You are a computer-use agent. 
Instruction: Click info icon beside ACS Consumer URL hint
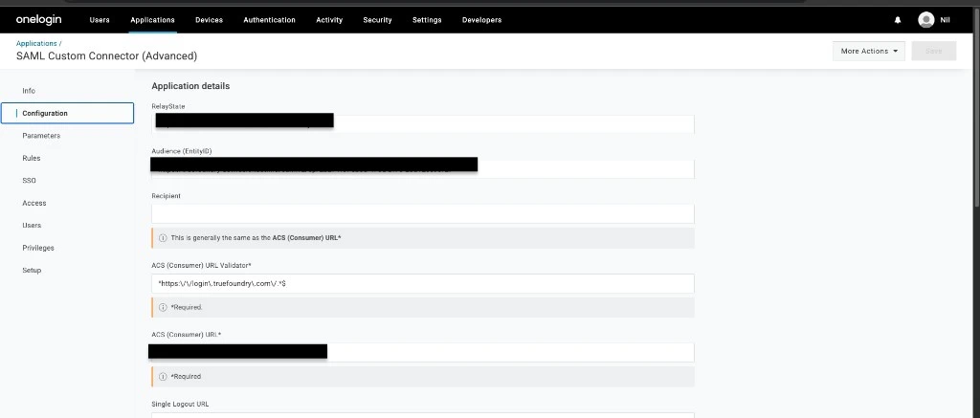[x=163, y=238]
